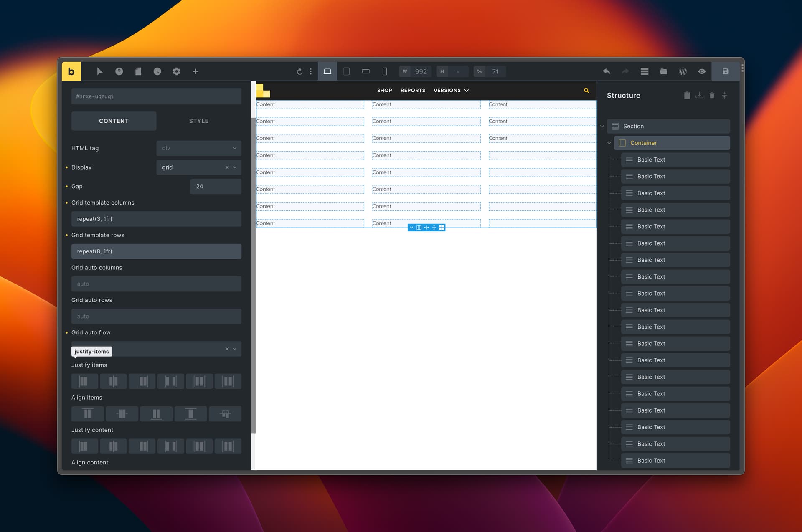Click the REPORTS navigation link

click(x=412, y=91)
